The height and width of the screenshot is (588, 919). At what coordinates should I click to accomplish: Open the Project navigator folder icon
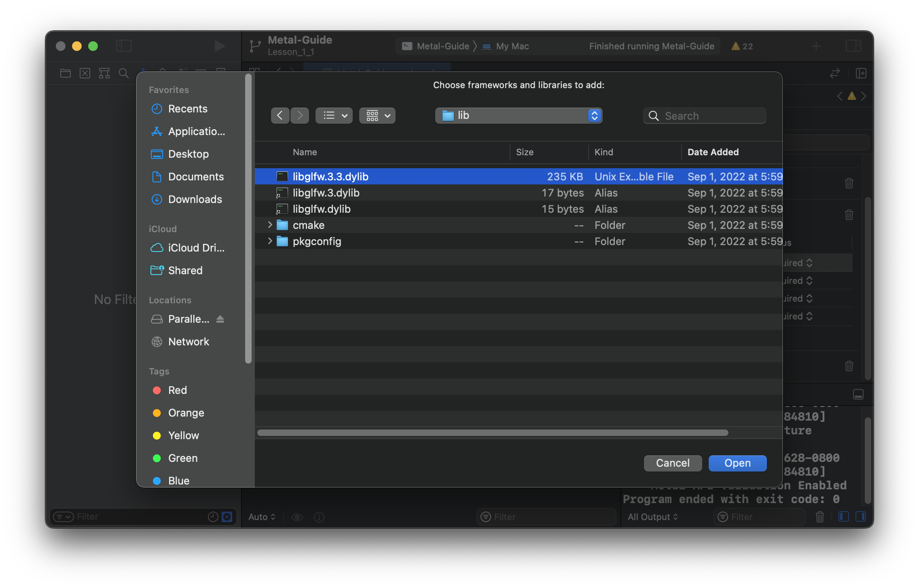click(65, 73)
